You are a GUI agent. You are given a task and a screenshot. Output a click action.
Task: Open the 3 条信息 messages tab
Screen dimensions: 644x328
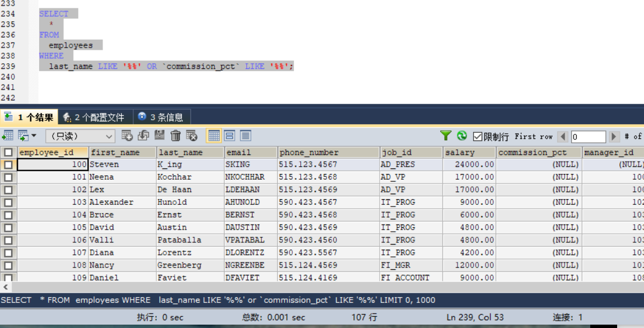(x=161, y=118)
